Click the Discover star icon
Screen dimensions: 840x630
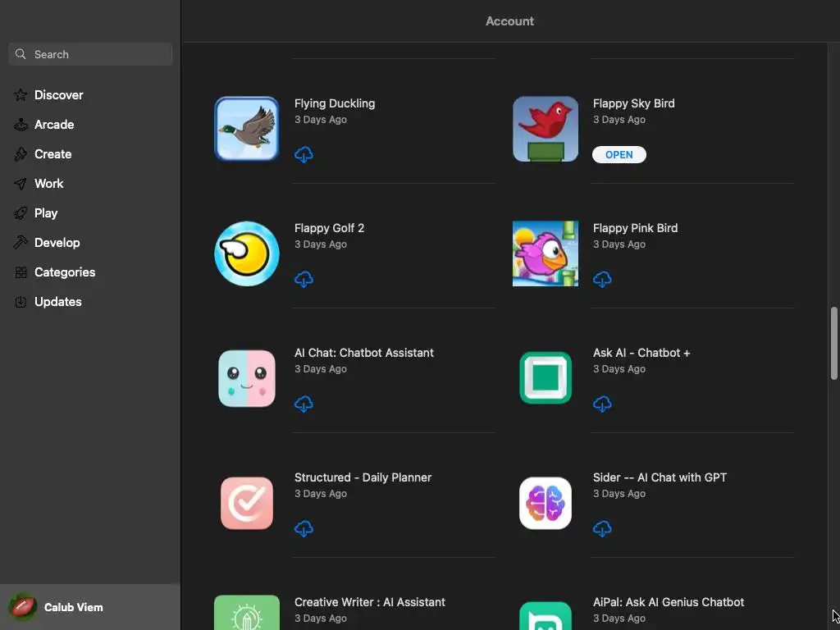point(21,95)
